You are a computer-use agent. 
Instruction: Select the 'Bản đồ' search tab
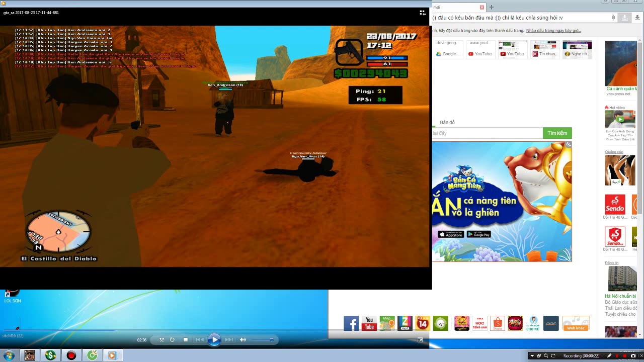(x=447, y=122)
